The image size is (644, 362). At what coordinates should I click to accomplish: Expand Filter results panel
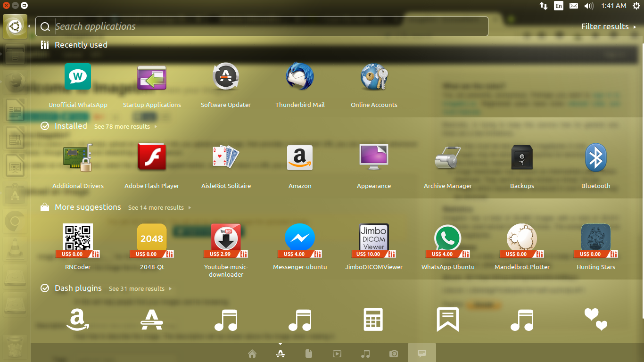608,26
